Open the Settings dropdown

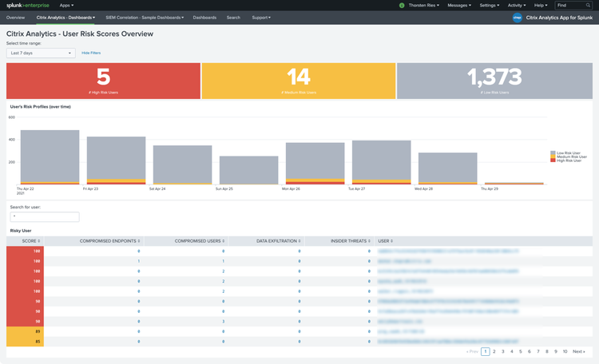point(490,6)
